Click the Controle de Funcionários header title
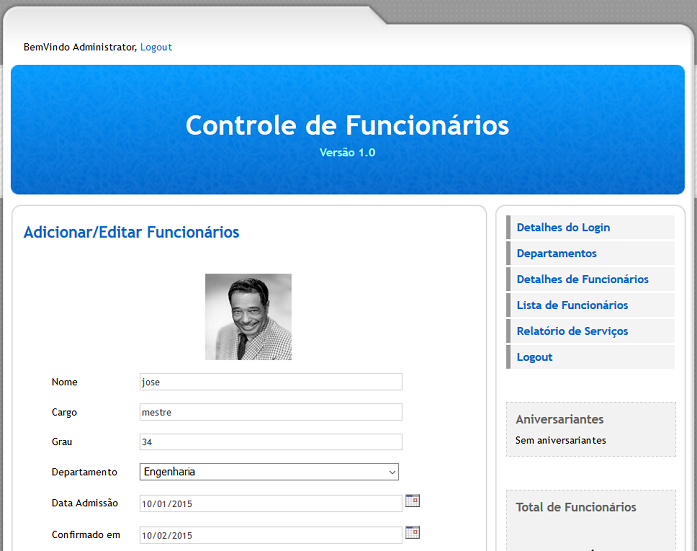Screen dimensions: 697x551 347,125
